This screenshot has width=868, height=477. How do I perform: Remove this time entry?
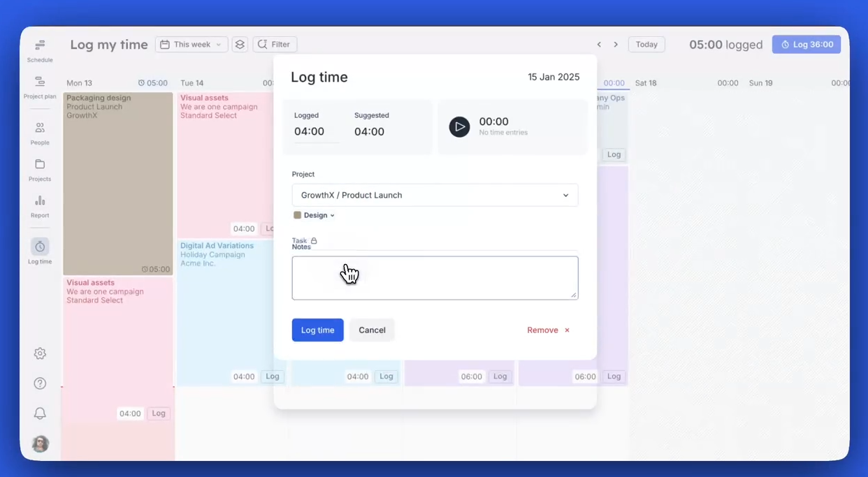click(x=549, y=330)
